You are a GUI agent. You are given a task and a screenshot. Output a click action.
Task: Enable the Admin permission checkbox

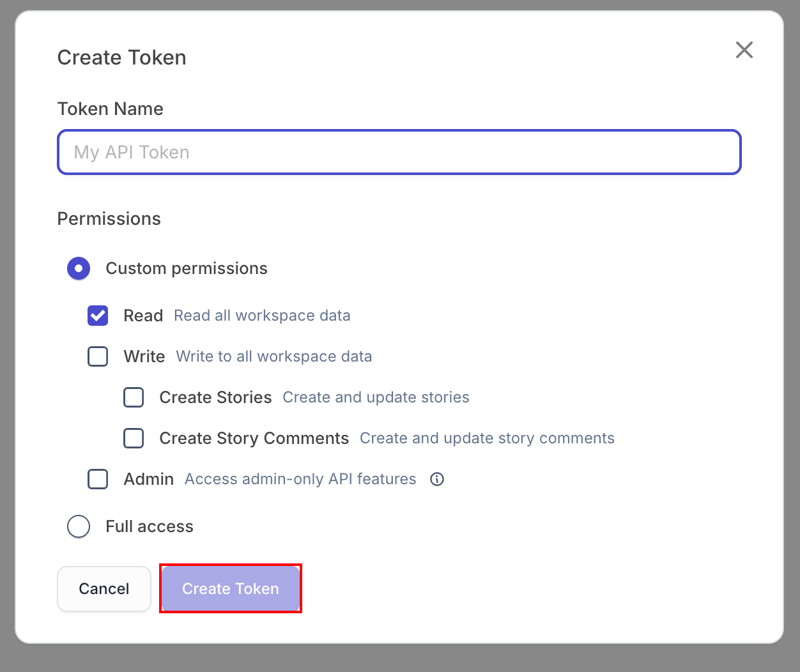tap(98, 479)
